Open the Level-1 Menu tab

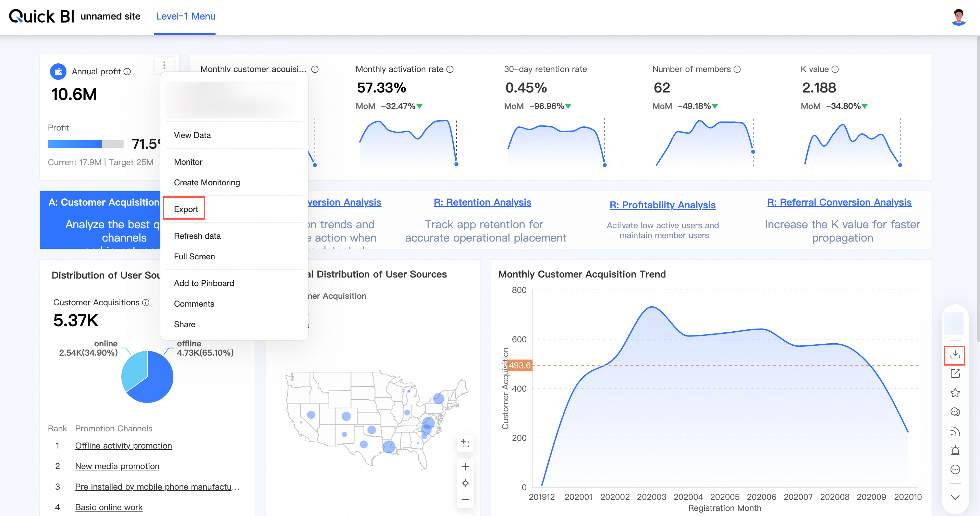click(185, 16)
